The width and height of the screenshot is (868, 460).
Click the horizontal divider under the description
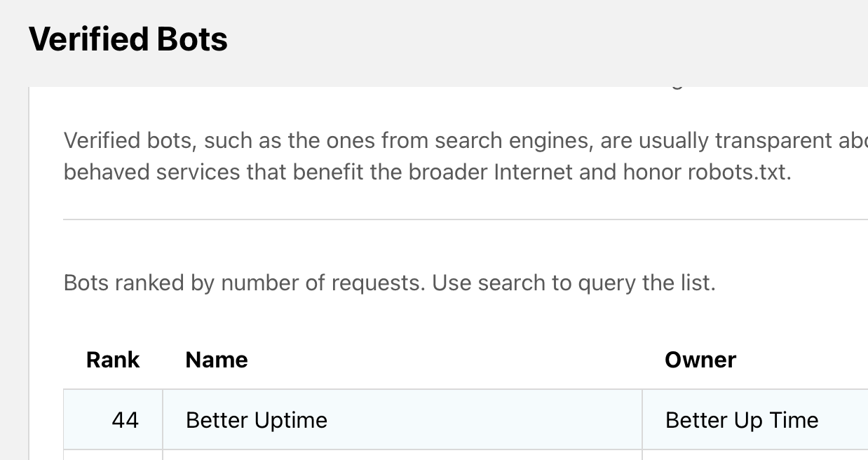coord(463,219)
